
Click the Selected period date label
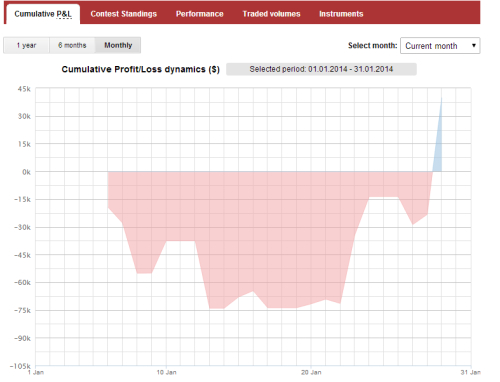point(321,69)
